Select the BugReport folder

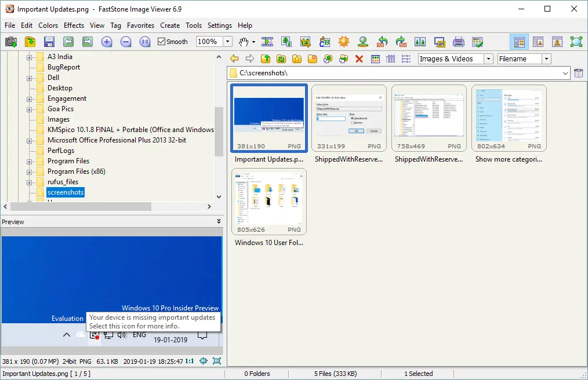[64, 67]
